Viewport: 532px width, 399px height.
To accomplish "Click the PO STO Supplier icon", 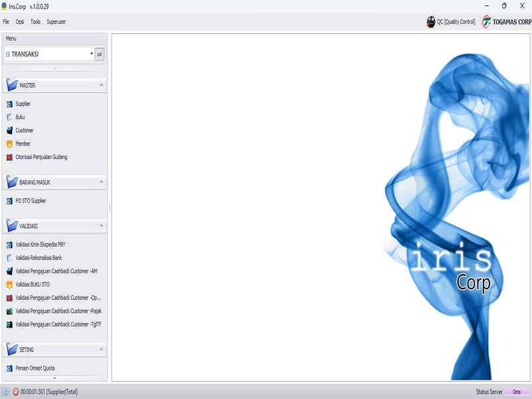I will (x=9, y=201).
